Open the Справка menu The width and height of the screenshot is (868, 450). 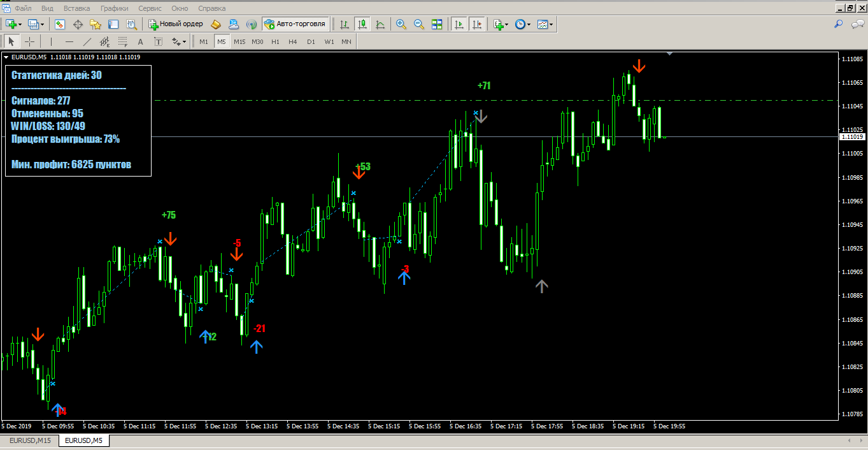click(x=212, y=8)
